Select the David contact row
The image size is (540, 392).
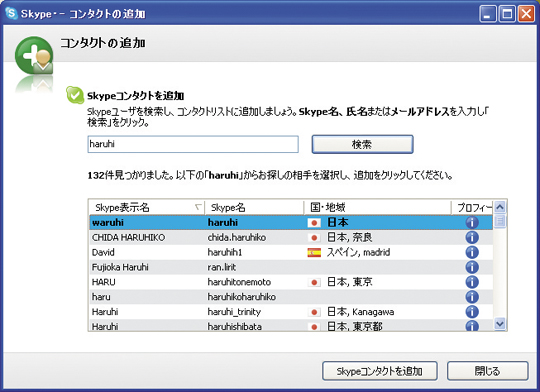point(291,252)
